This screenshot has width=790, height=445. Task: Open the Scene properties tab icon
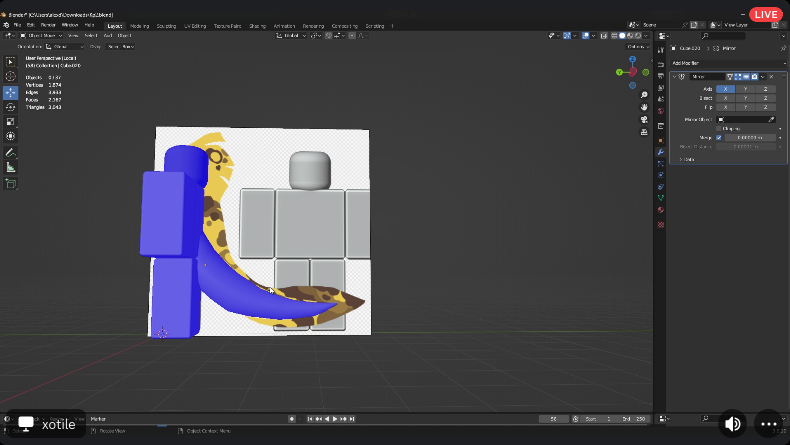pos(661,99)
